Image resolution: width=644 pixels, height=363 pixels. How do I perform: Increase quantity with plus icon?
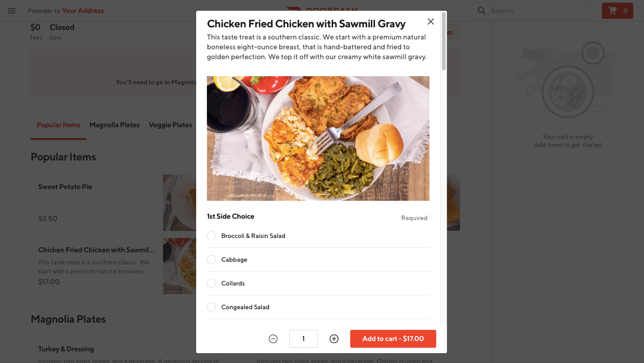coord(334,339)
